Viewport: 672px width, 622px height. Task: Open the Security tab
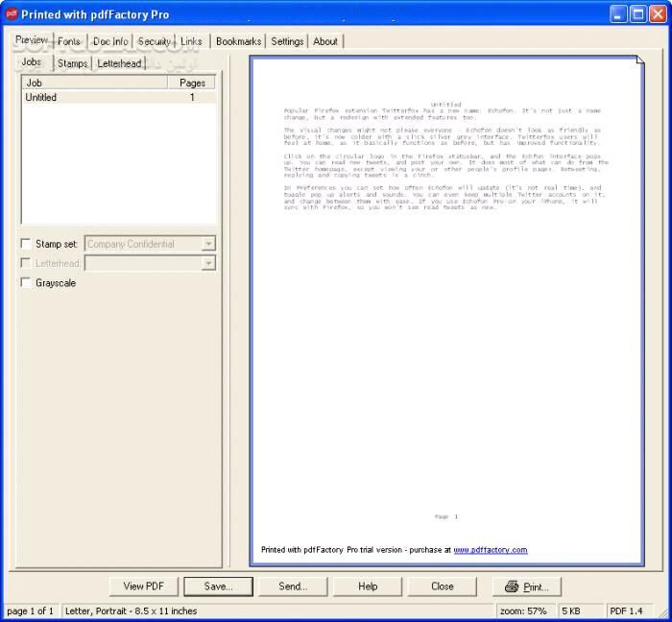pyautogui.click(x=154, y=41)
